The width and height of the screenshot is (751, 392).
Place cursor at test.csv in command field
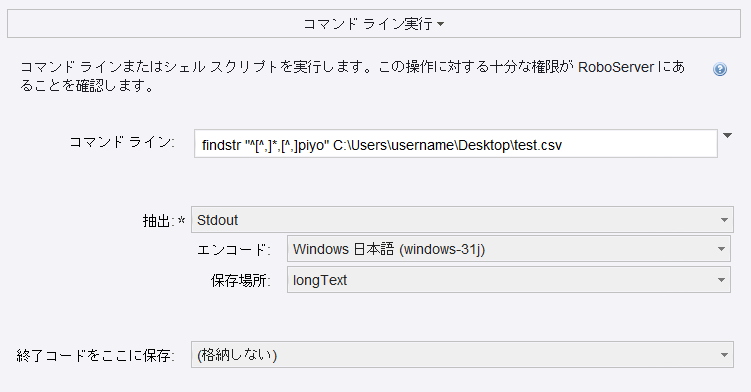coord(537,145)
